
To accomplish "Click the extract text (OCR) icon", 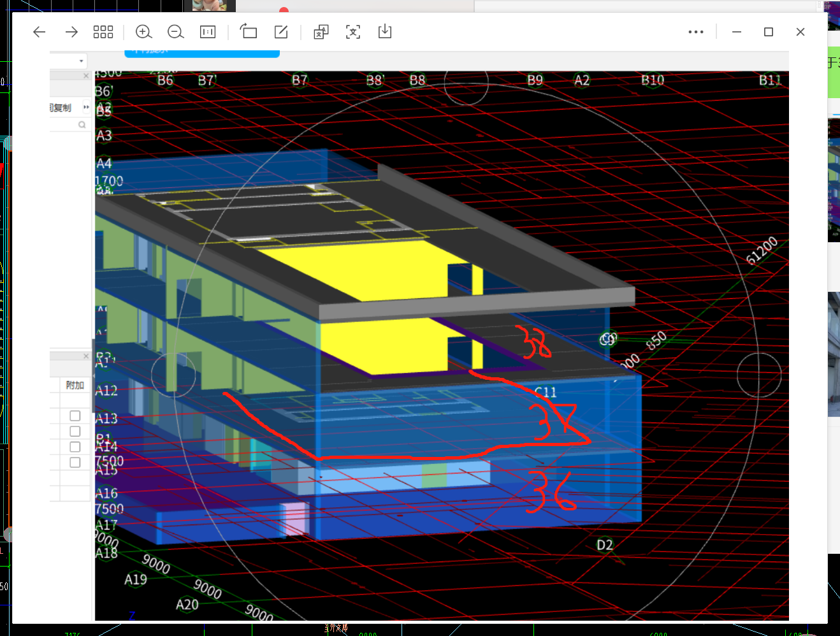I will (x=353, y=32).
